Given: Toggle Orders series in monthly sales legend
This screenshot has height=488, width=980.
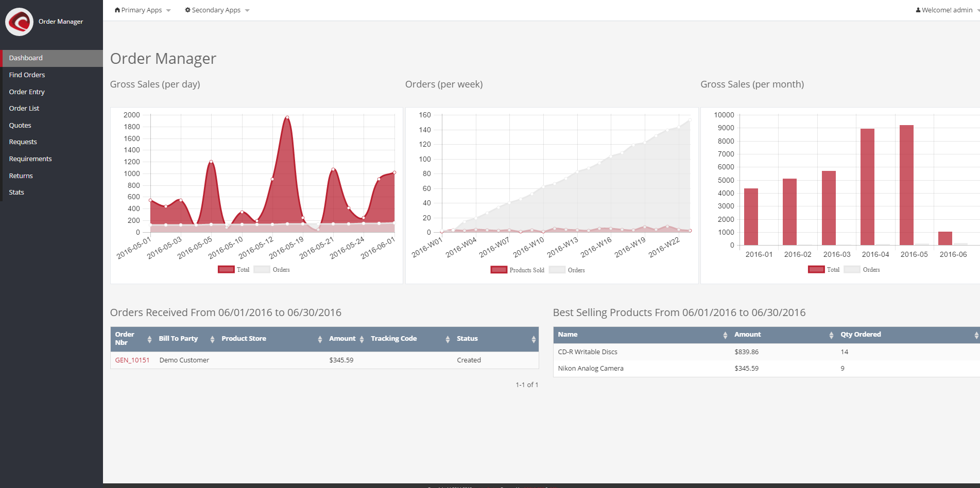Looking at the screenshot, I should click(x=862, y=270).
